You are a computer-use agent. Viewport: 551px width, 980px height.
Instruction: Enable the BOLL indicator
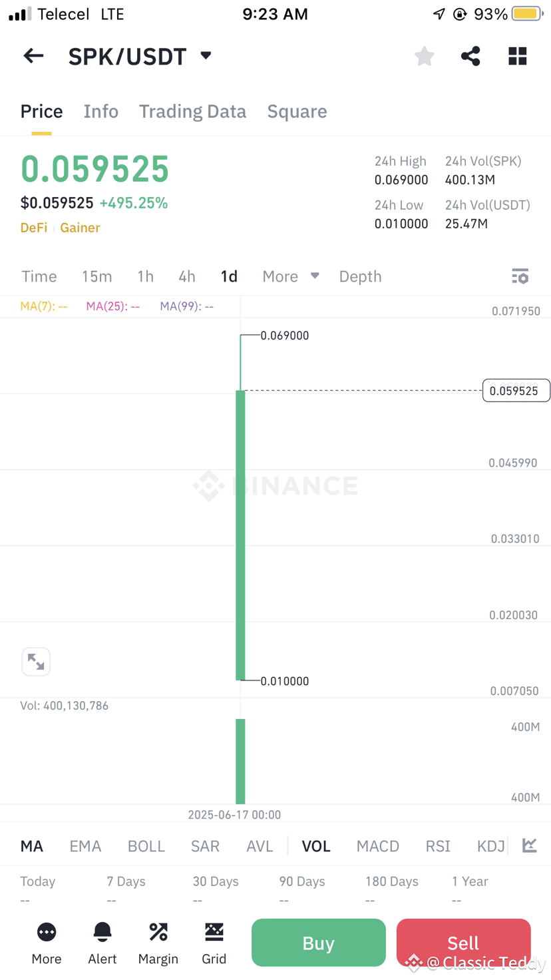tap(146, 846)
